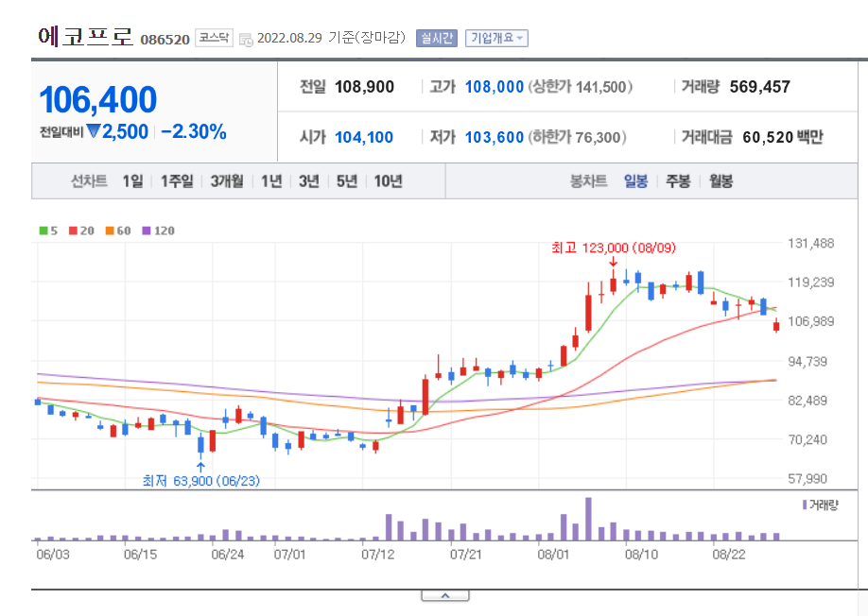This screenshot has height=616, width=868.
Task: Switch to the 일봉 daily candle chart
Action: click(x=635, y=180)
